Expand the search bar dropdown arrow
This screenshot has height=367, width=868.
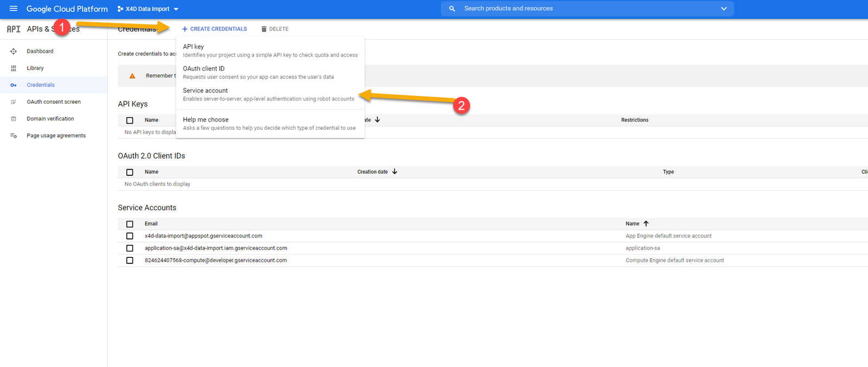coord(723,9)
